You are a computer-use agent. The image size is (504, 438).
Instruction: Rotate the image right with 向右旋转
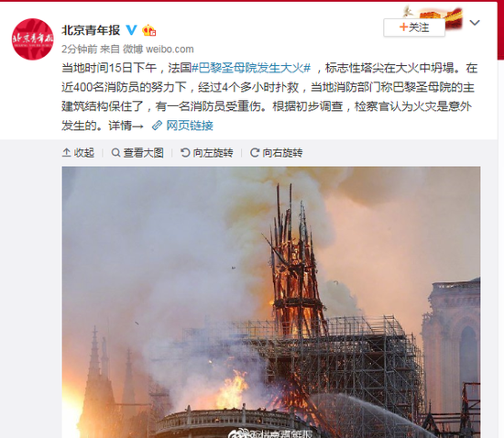click(277, 153)
